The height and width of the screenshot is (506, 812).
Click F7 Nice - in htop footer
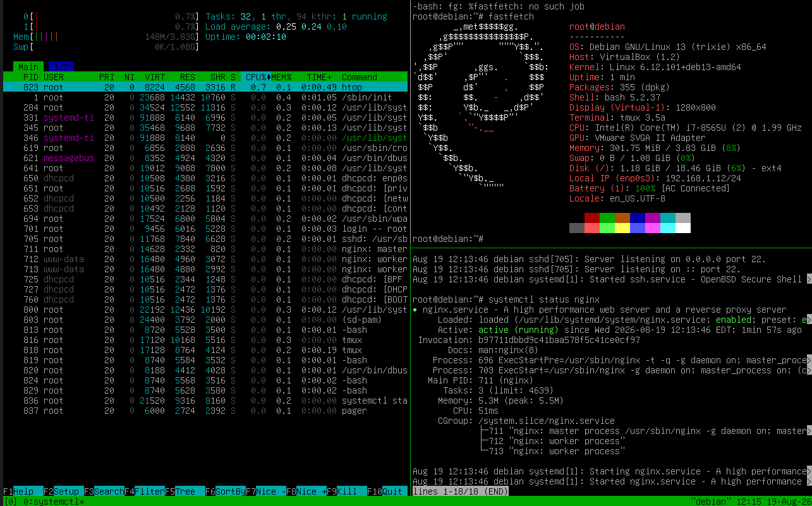(x=266, y=491)
